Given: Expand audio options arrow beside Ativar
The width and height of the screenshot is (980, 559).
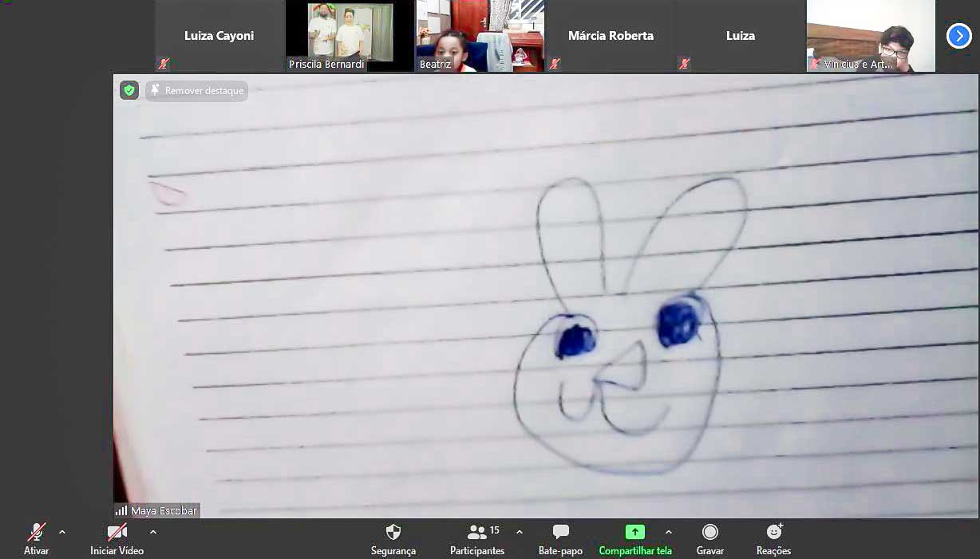Looking at the screenshot, I should (x=62, y=532).
